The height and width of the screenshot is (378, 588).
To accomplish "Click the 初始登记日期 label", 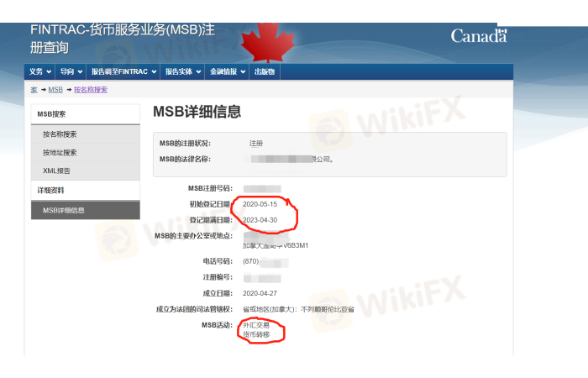I will (211, 204).
